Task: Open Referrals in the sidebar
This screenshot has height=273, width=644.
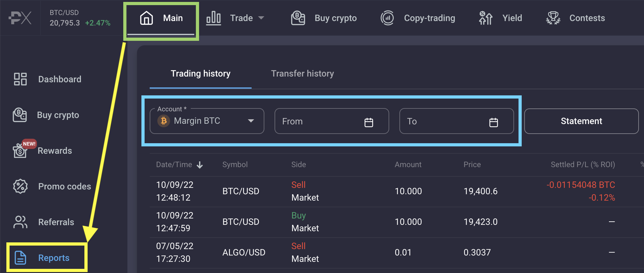Action: coord(44,222)
